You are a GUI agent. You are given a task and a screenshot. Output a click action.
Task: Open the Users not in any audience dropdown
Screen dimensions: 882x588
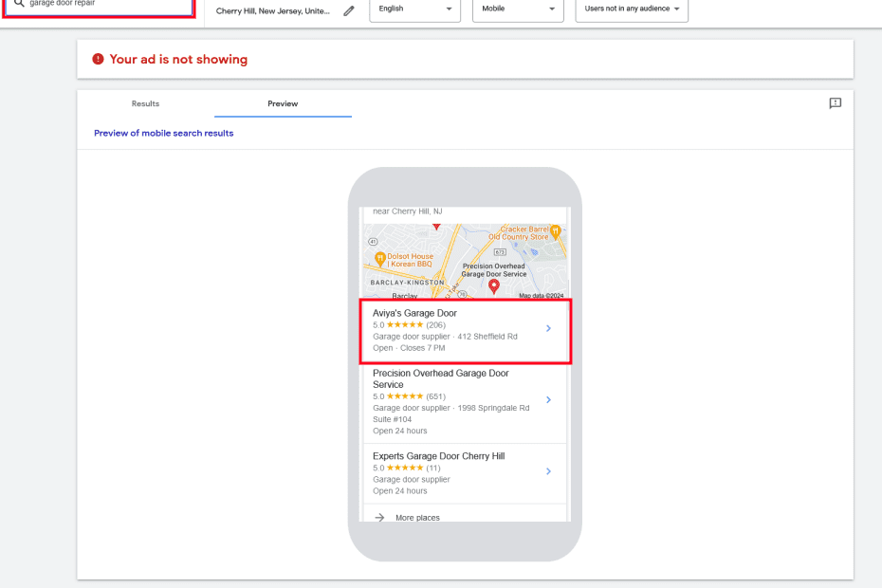(x=632, y=9)
